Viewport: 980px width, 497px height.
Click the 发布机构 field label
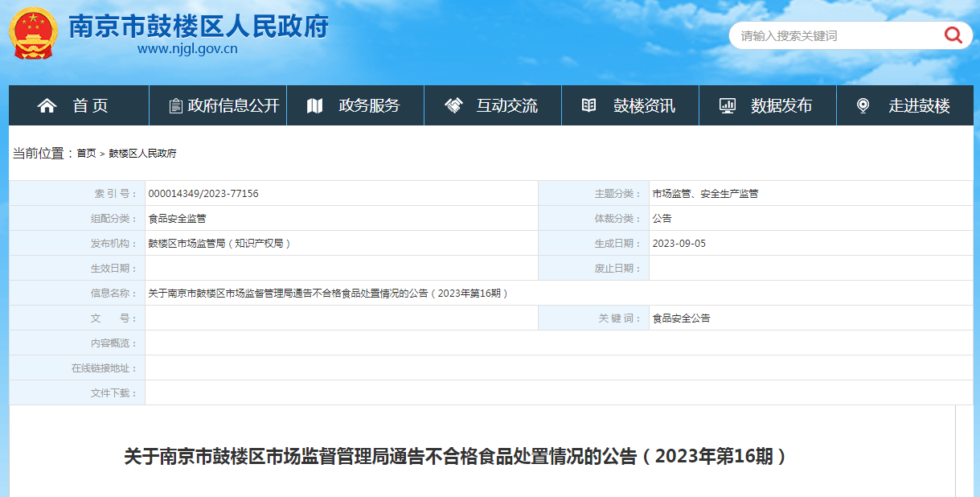pyautogui.click(x=114, y=244)
